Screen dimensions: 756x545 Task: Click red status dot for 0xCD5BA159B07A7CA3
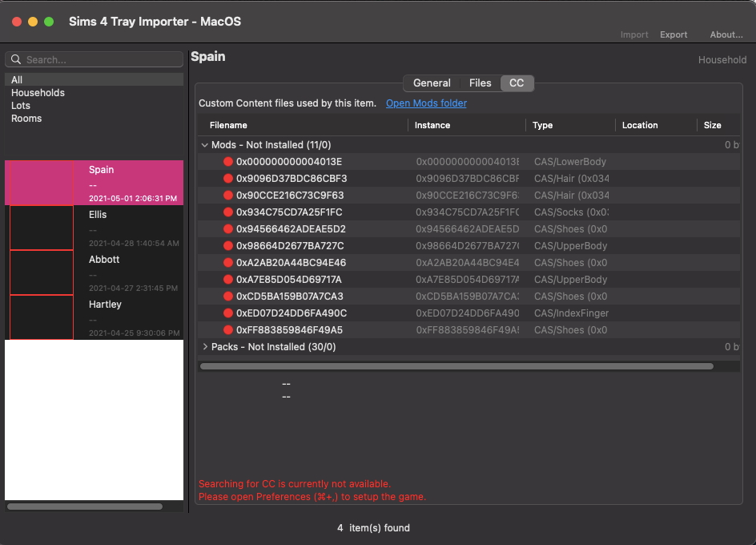click(x=228, y=297)
